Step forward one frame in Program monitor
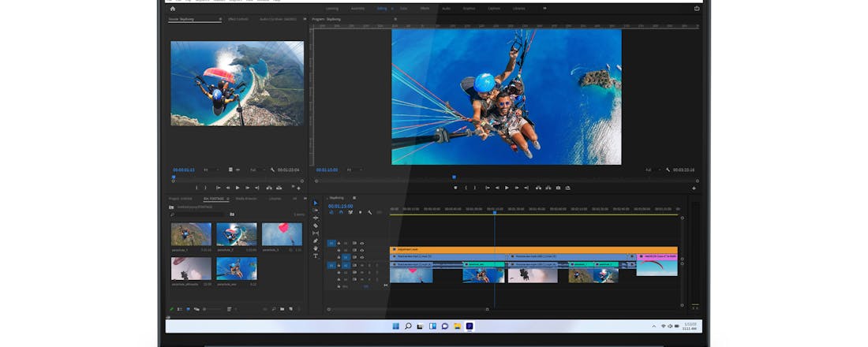The width and height of the screenshot is (868, 347). click(x=517, y=188)
